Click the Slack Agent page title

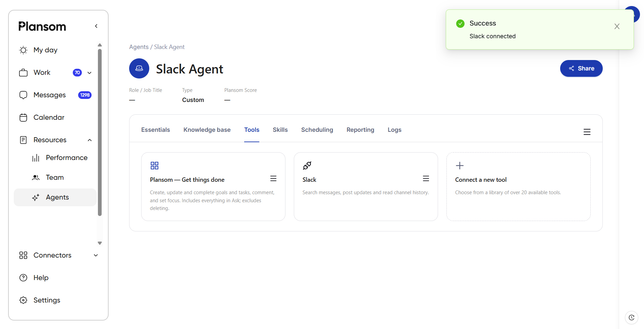(x=190, y=69)
